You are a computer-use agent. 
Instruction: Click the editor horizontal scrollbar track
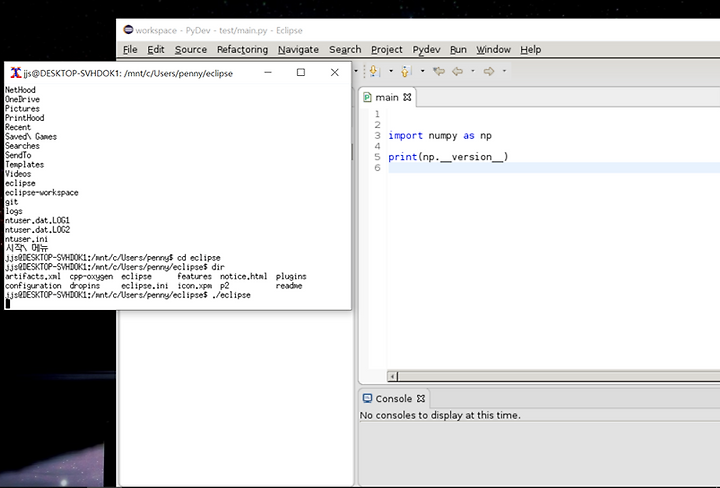click(558, 376)
